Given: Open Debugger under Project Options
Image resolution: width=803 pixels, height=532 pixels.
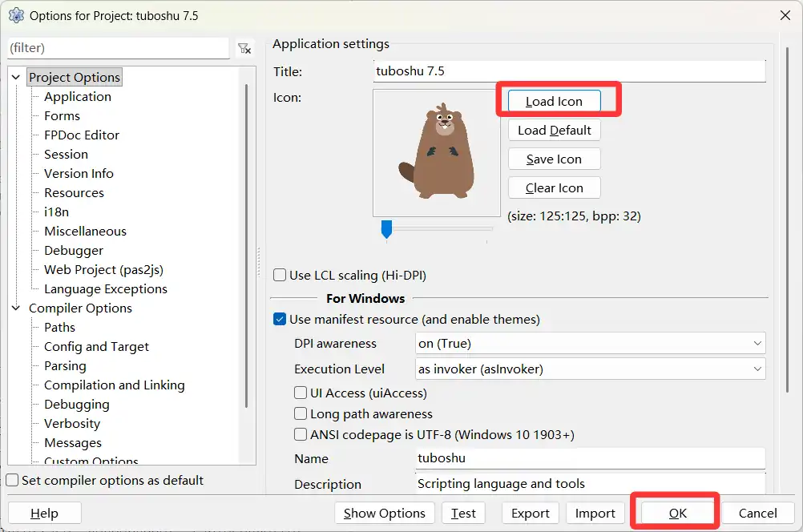Looking at the screenshot, I should point(74,251).
